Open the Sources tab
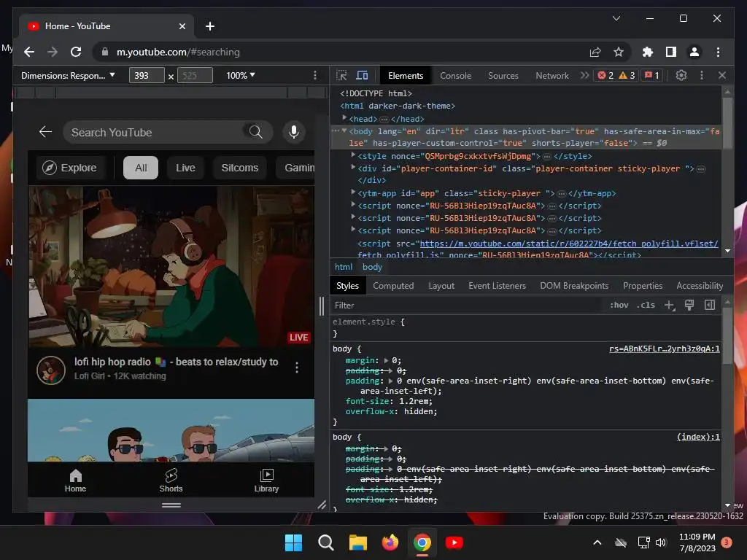Screen dimensions: 747x560 [503, 75]
